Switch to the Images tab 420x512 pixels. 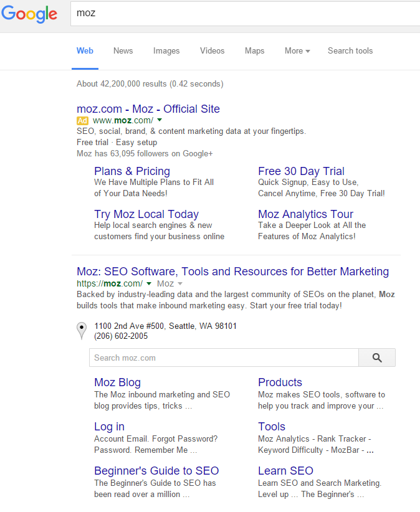[x=166, y=51]
